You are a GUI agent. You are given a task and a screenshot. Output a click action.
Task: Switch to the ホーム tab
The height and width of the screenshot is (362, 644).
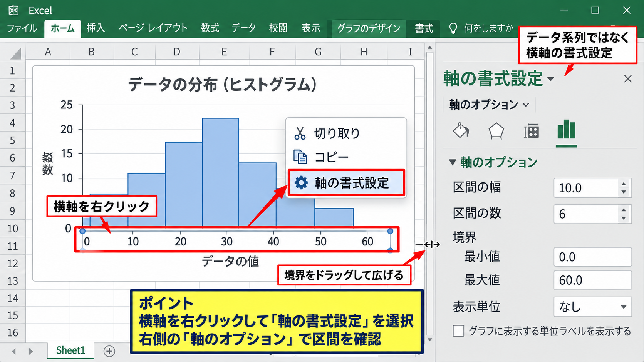coord(62,28)
